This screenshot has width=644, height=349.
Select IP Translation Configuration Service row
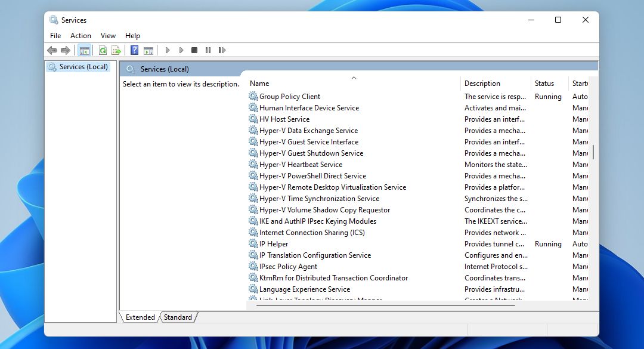(x=315, y=255)
